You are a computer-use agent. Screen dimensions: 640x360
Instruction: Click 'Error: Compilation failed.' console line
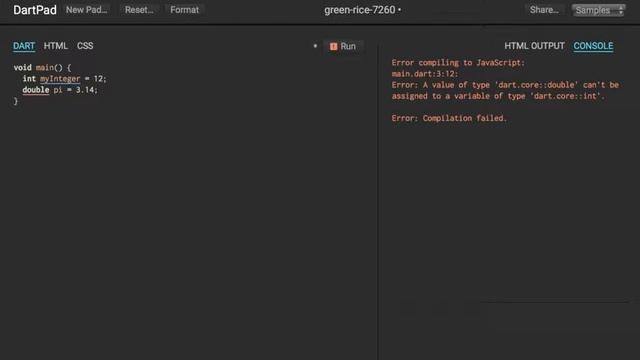(x=449, y=118)
